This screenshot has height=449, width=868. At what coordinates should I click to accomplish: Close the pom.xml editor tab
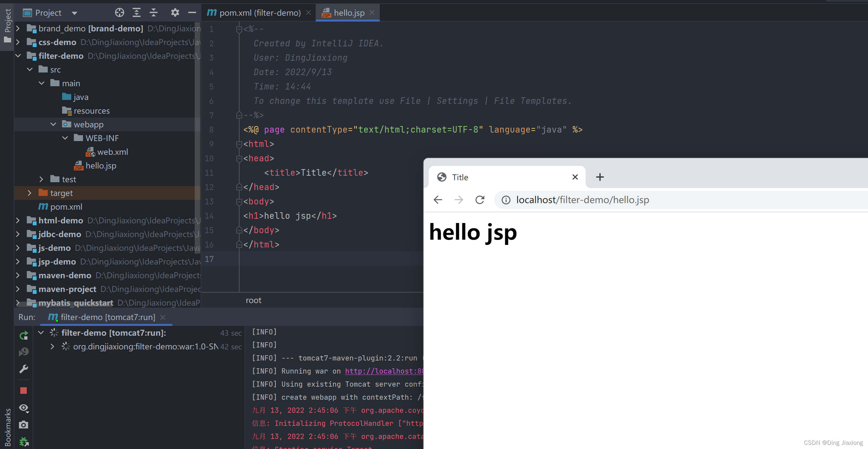tap(308, 12)
